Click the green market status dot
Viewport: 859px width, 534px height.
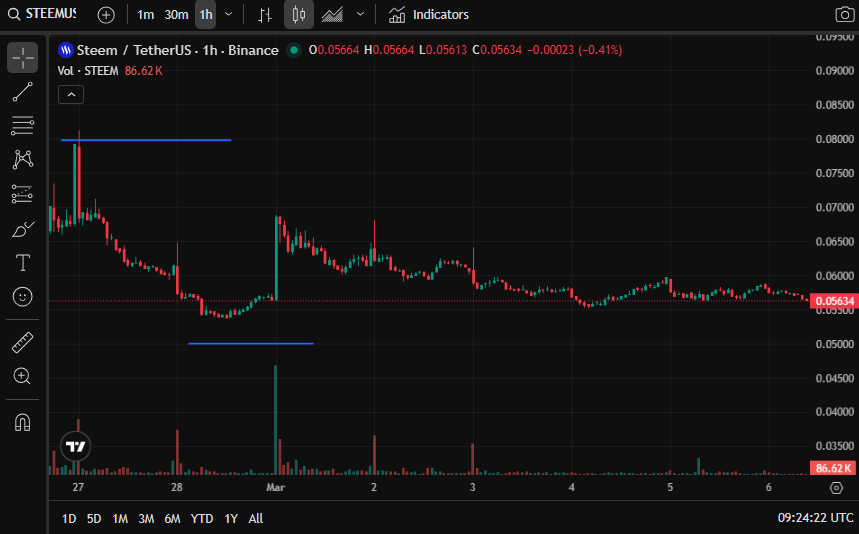[294, 50]
